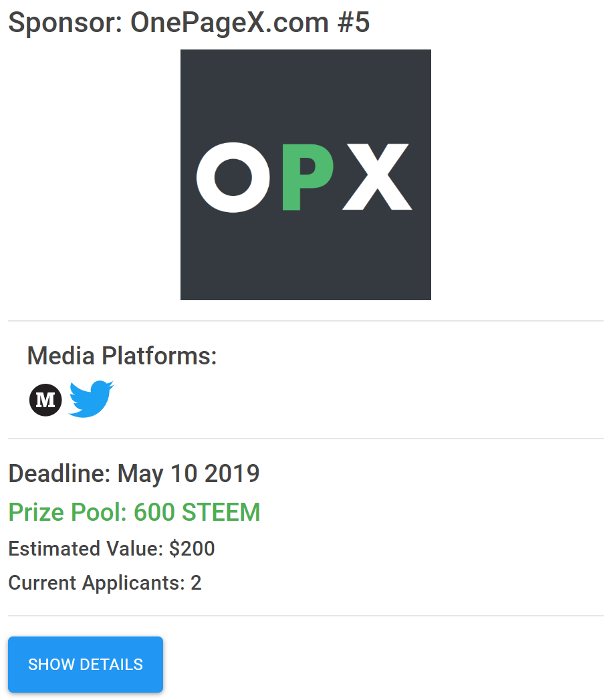Image resolution: width=611 pixels, height=700 pixels.
Task: Click the $200 value
Action: pos(192,549)
